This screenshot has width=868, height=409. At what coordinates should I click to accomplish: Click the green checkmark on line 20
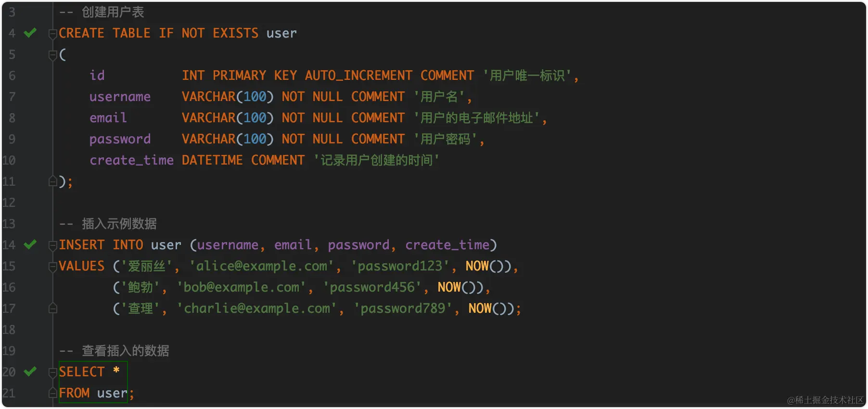[30, 371]
